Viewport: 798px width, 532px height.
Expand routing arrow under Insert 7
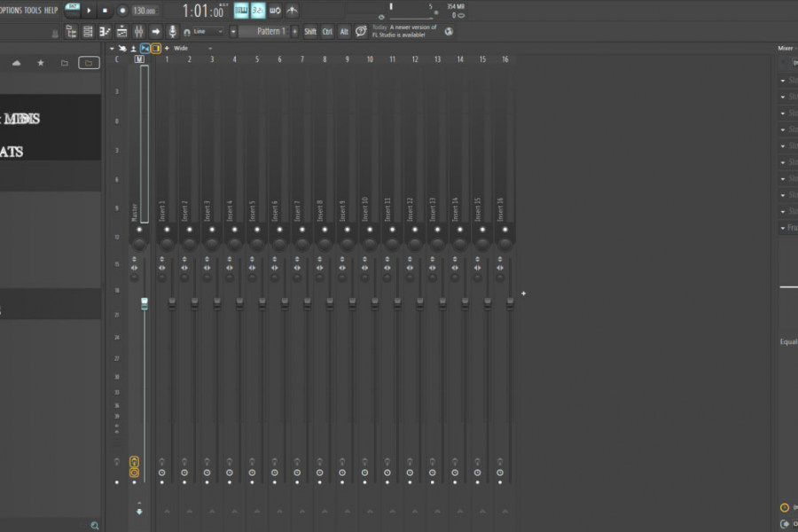[x=302, y=511]
